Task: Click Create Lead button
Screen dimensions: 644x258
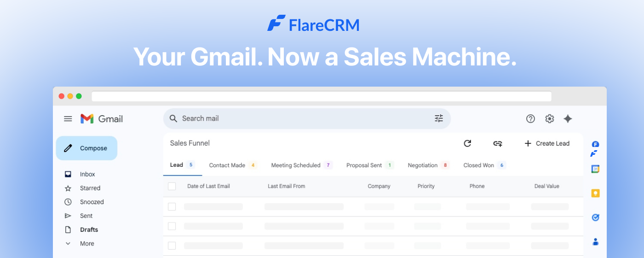Action: pyautogui.click(x=547, y=143)
